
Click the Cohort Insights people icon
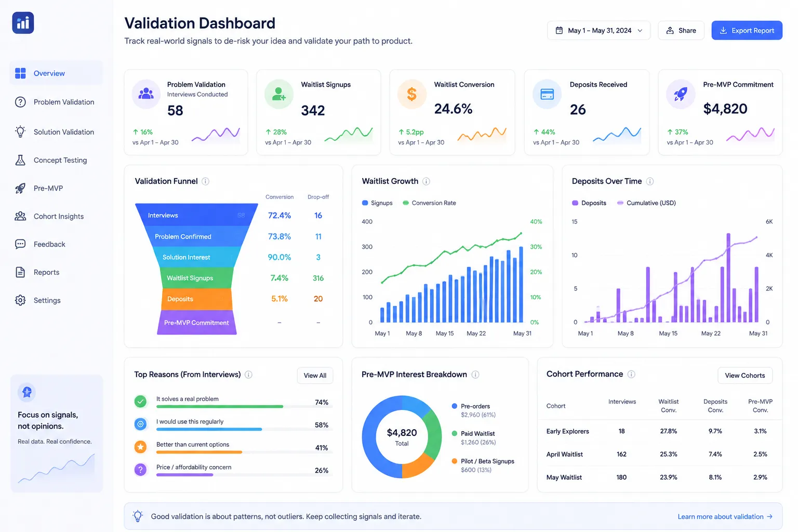coord(20,216)
